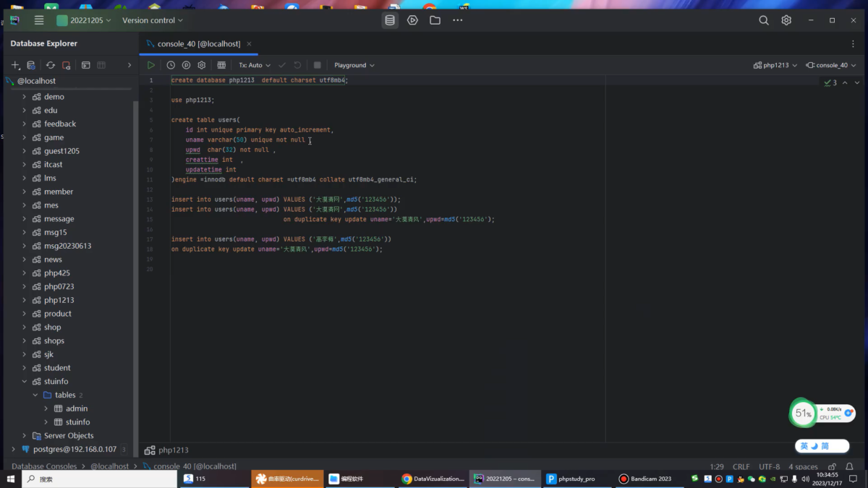Click Database Consoles breadcrumb
This screenshot has height=488, width=868.
click(x=44, y=467)
